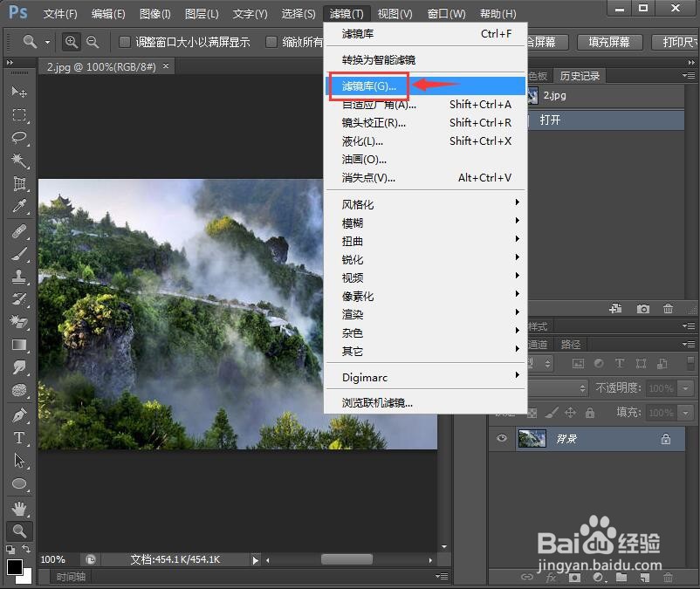The width and height of the screenshot is (700, 589).
Task: Click the background color swatch
Action: coord(26,579)
